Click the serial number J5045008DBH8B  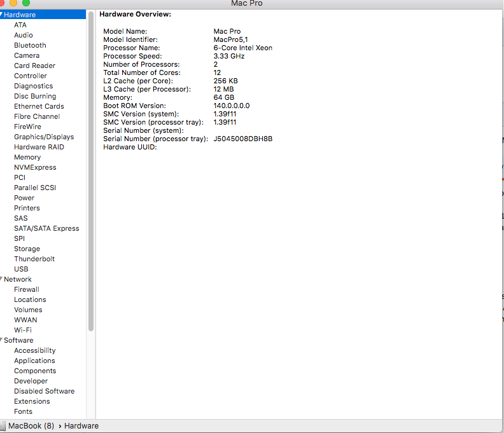click(x=243, y=139)
